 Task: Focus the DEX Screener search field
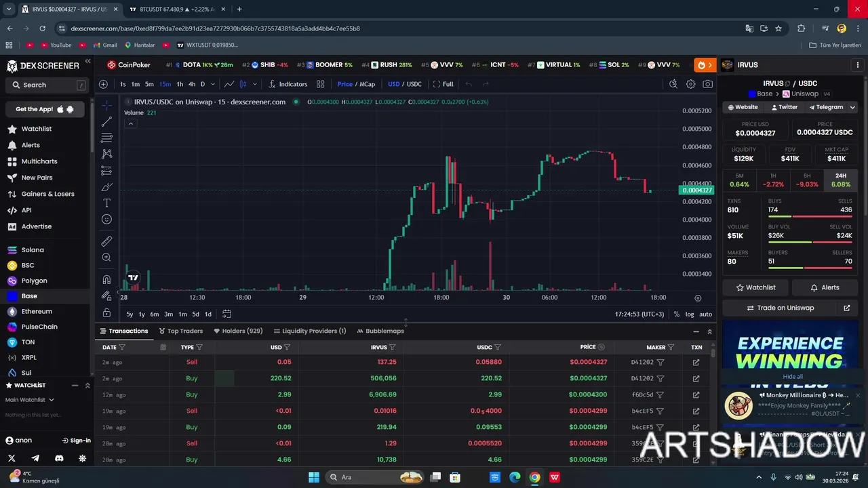tap(46, 85)
